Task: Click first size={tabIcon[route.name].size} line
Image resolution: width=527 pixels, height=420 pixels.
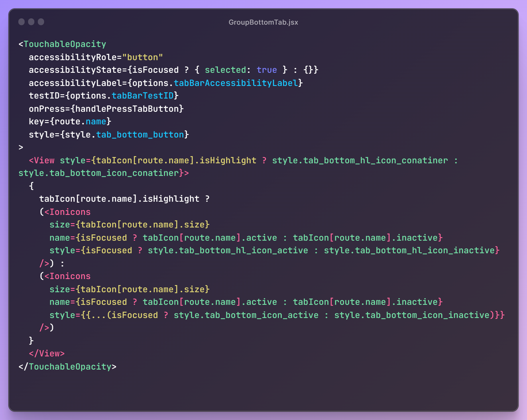Action: pos(129,225)
